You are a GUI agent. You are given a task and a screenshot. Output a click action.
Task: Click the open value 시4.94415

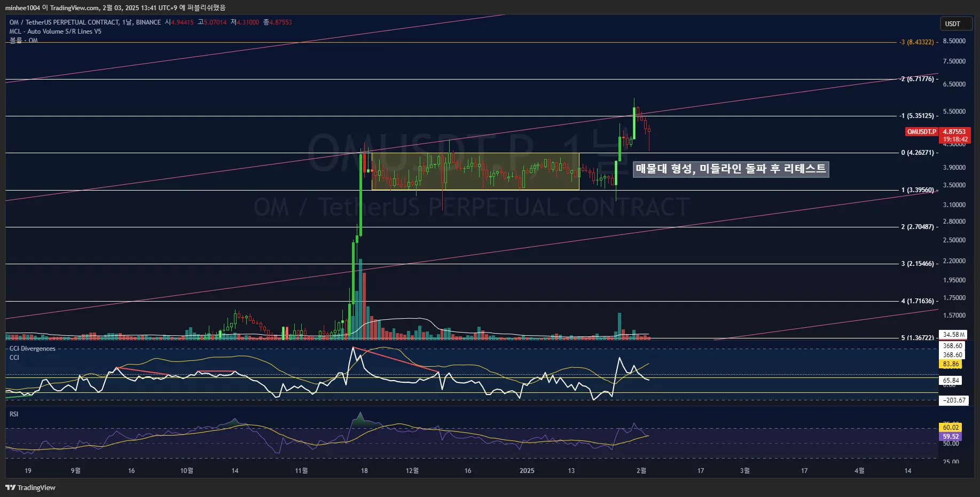tap(179, 22)
